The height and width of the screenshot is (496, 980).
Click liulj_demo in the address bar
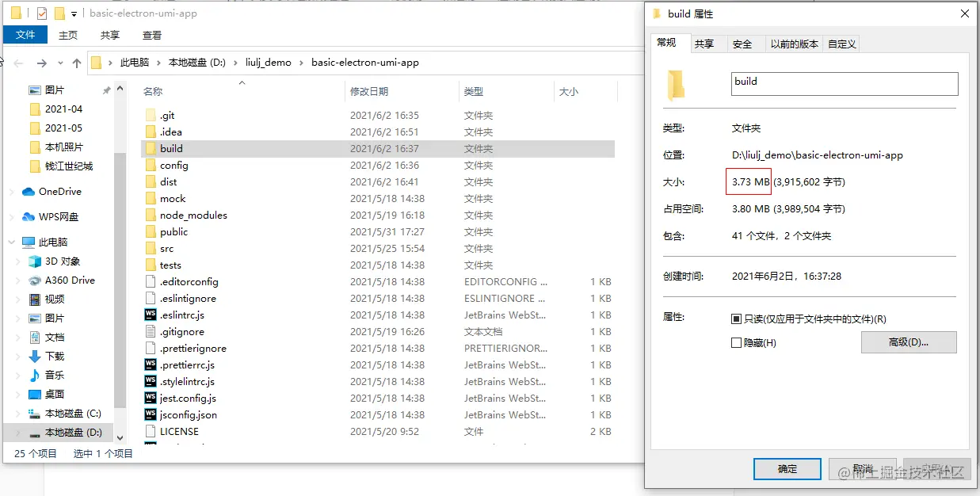coord(269,63)
